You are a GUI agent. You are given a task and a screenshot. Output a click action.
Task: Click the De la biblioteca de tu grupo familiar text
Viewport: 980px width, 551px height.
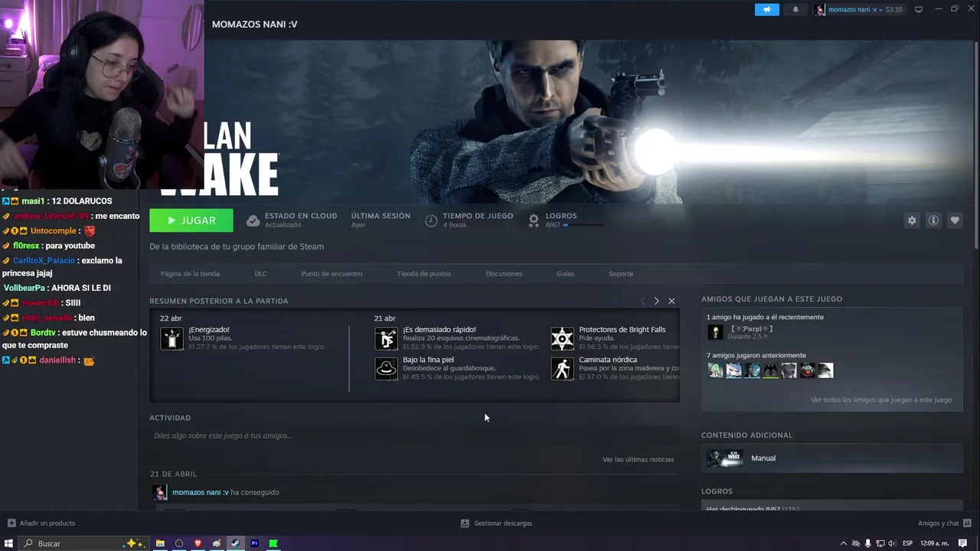(237, 246)
